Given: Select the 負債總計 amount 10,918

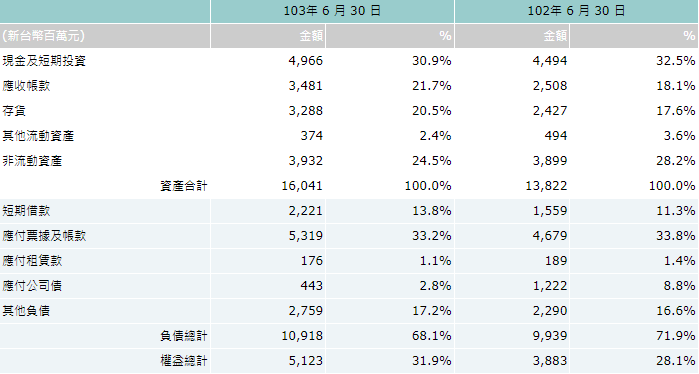Looking at the screenshot, I should [x=302, y=335].
